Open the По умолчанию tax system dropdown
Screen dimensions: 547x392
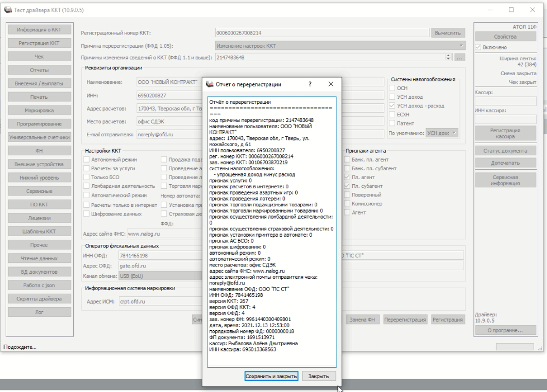(442, 133)
